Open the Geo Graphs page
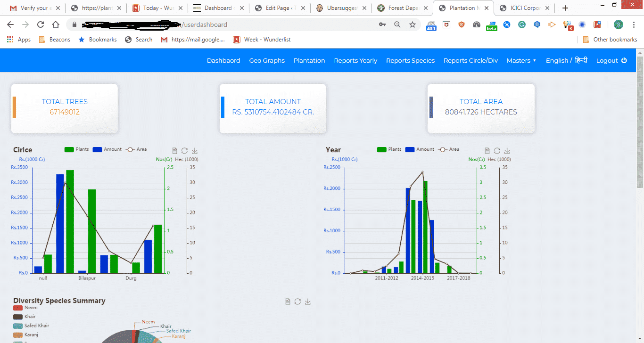Viewport: 644px width, 343px height. pos(267,60)
